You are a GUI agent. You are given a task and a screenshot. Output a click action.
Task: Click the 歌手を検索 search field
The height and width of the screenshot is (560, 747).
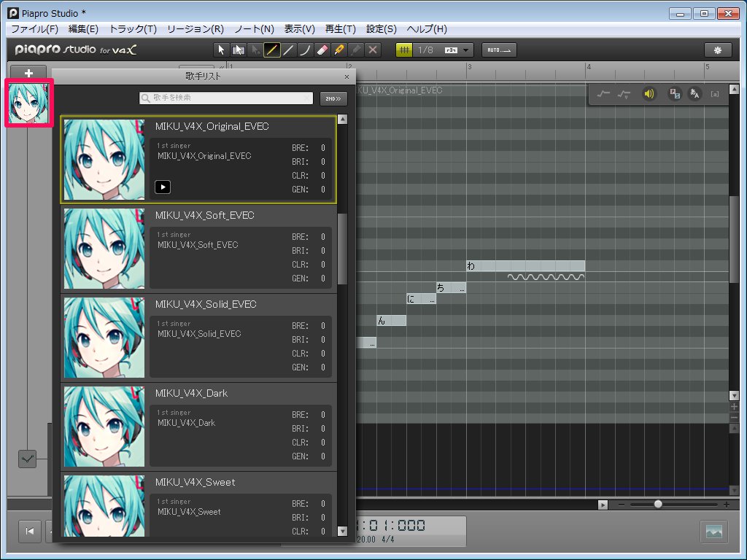click(226, 98)
